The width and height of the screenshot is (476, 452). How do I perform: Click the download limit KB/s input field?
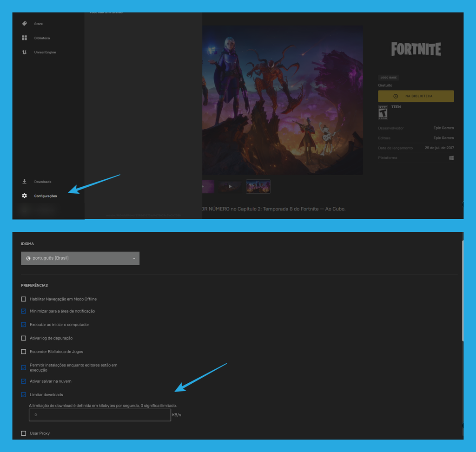(100, 415)
